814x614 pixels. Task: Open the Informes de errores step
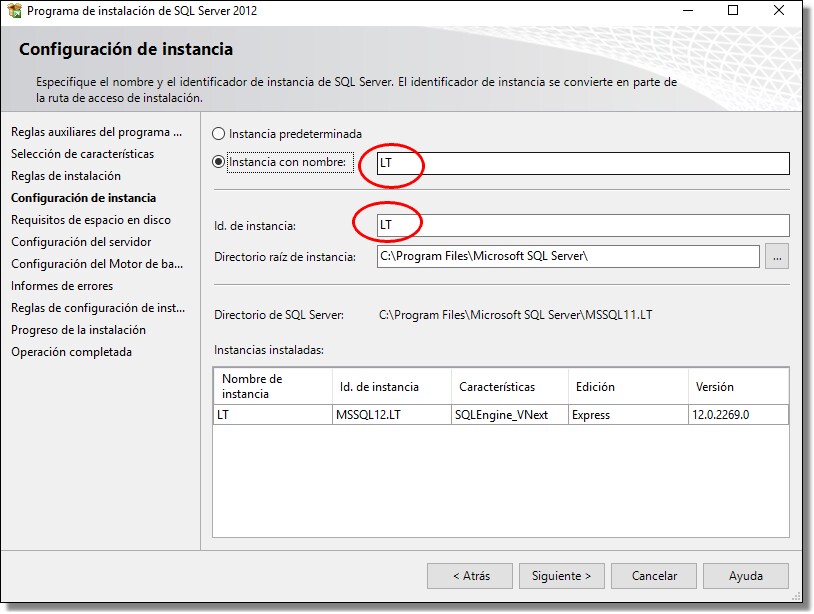click(x=62, y=286)
